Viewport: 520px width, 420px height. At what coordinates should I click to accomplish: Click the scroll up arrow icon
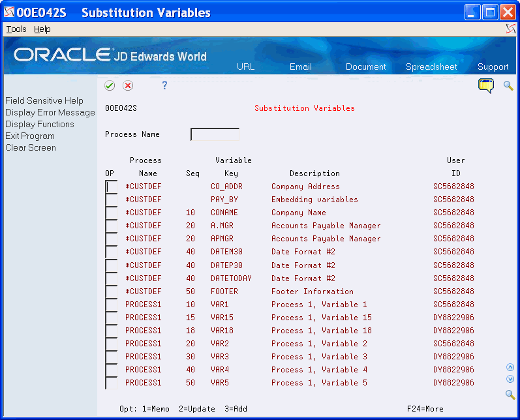click(x=510, y=367)
